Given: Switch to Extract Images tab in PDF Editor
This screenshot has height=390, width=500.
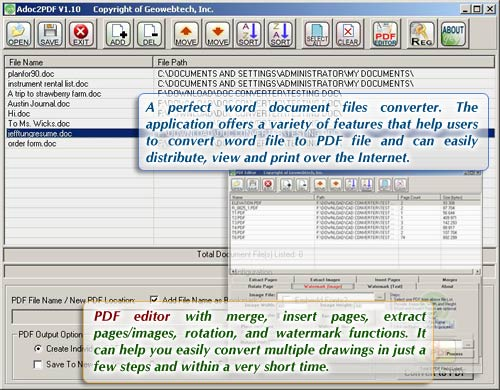Looking at the screenshot, I should [x=325, y=280].
